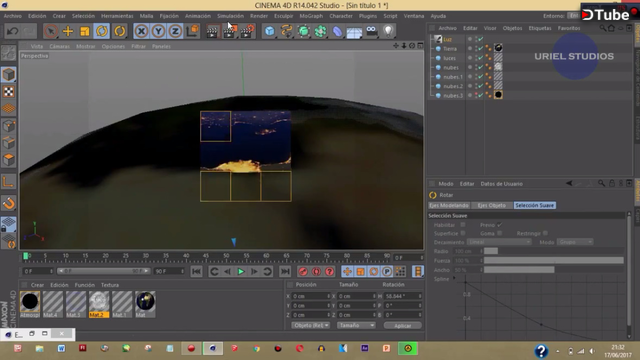The height and width of the screenshot is (360, 640).
Task: Select the luces object
Action: (x=449, y=58)
